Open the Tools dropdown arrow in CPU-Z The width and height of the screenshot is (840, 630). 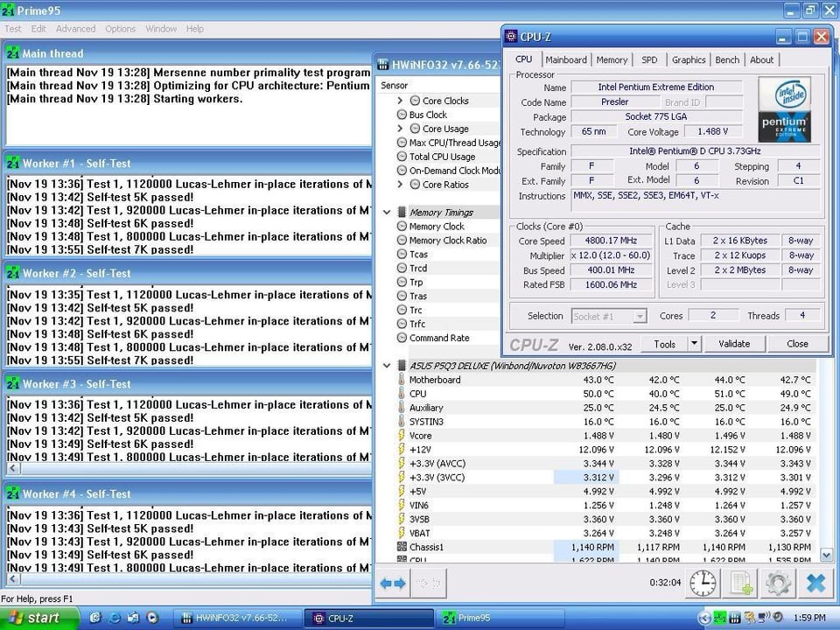pyautogui.click(x=694, y=344)
